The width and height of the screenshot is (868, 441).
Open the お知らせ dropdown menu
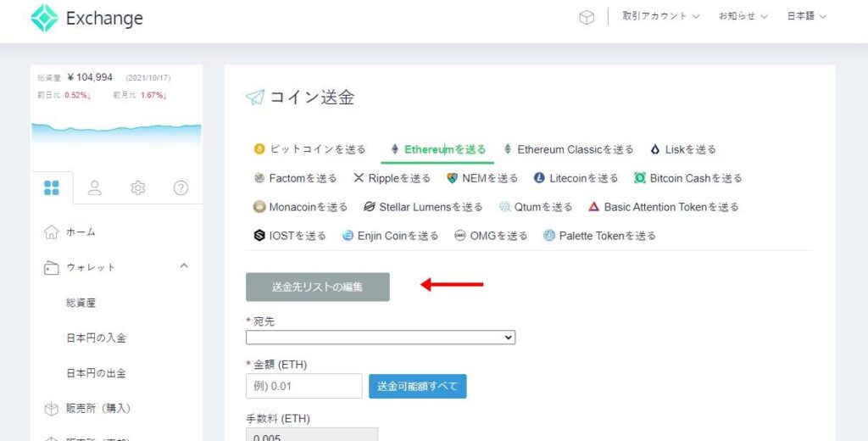click(743, 17)
